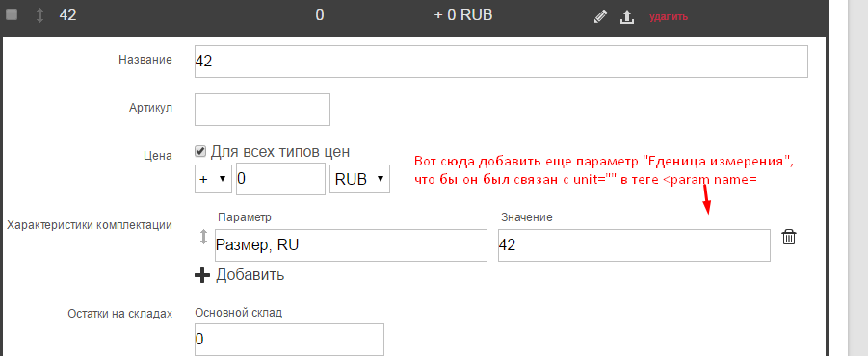Grab the reorder arrows icon in header row 42

(x=39, y=15)
